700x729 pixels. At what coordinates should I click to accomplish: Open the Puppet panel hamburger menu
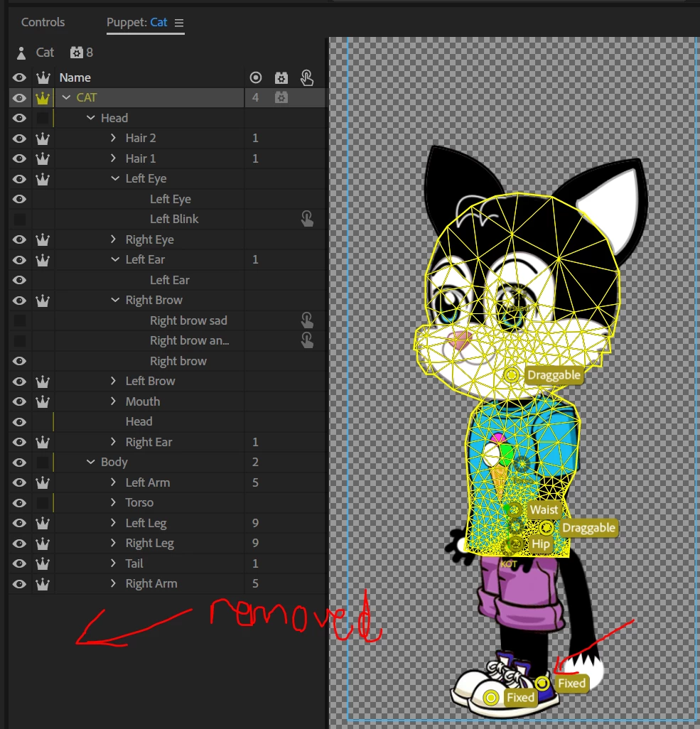click(179, 23)
